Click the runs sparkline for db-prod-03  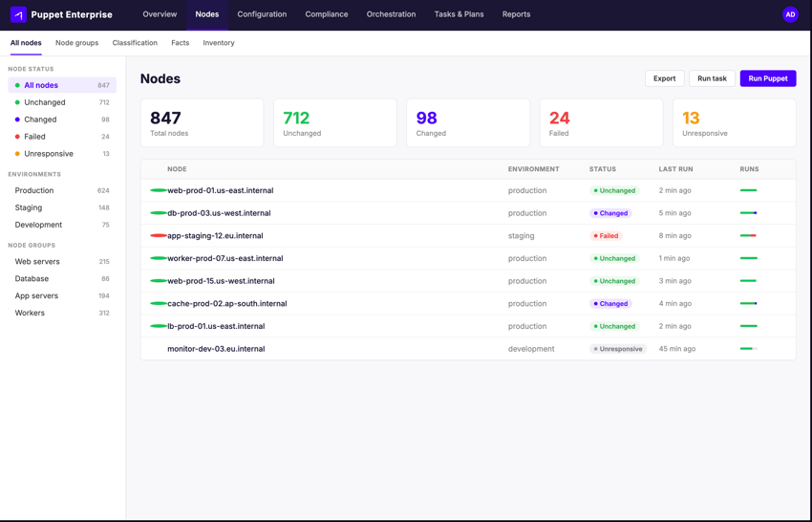click(748, 213)
